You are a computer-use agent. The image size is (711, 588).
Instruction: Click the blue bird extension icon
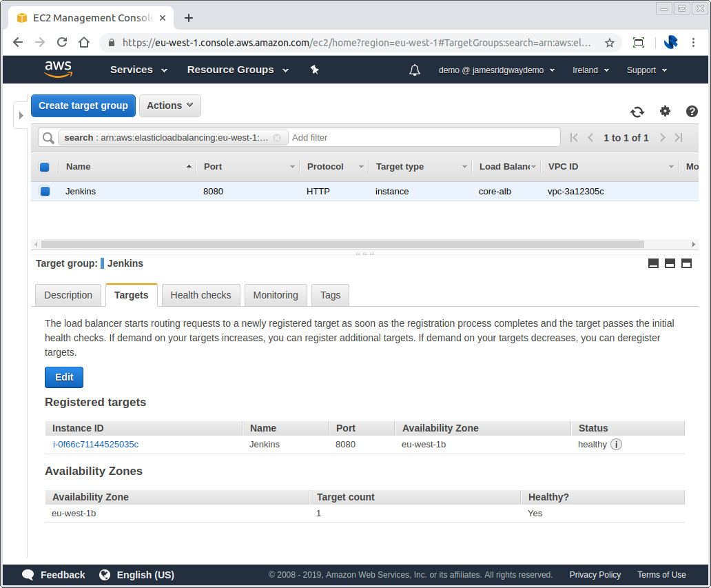pyautogui.click(x=670, y=42)
